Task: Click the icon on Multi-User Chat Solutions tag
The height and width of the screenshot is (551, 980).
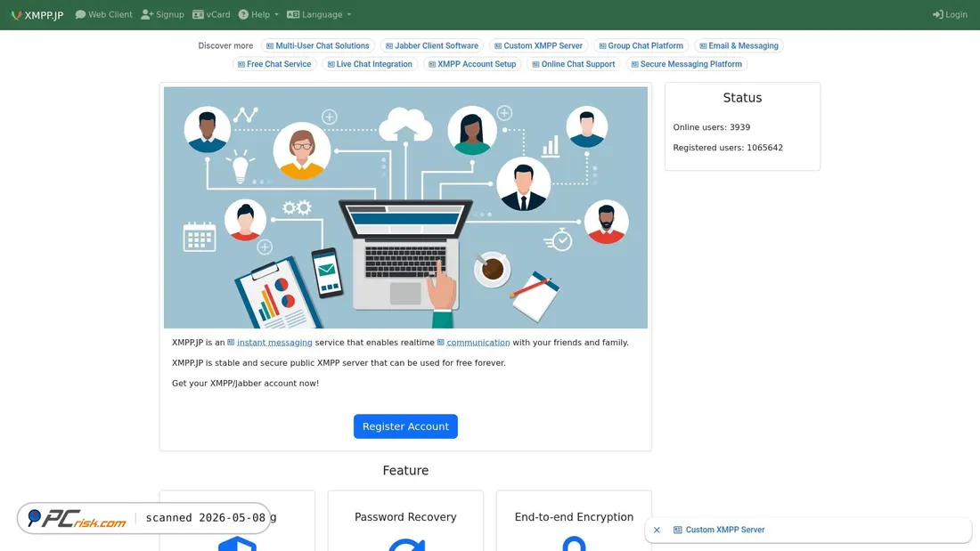Action: click(270, 45)
